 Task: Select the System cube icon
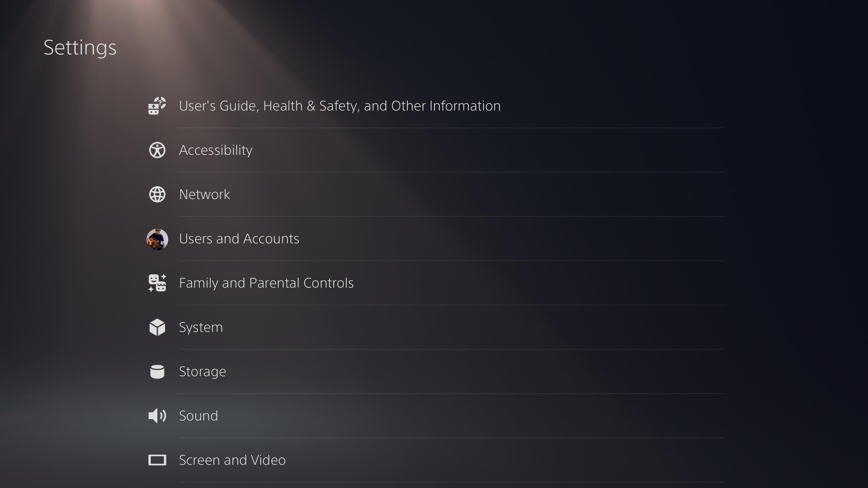click(157, 326)
